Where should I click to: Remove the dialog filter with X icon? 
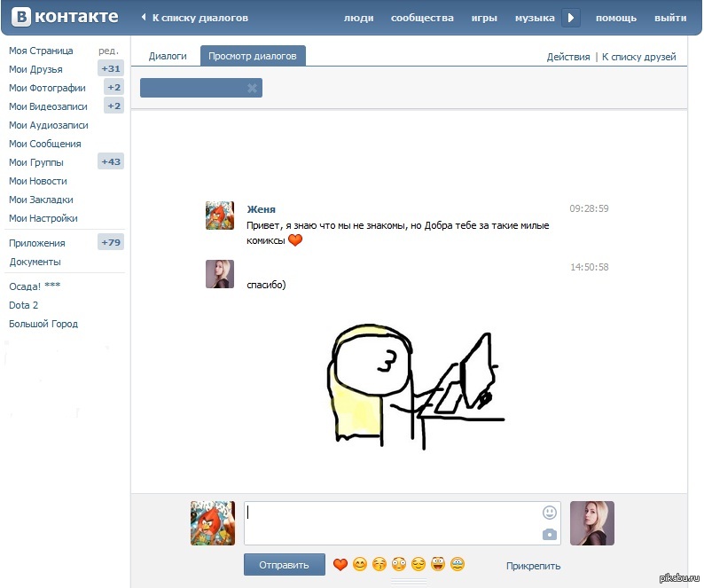point(252,88)
